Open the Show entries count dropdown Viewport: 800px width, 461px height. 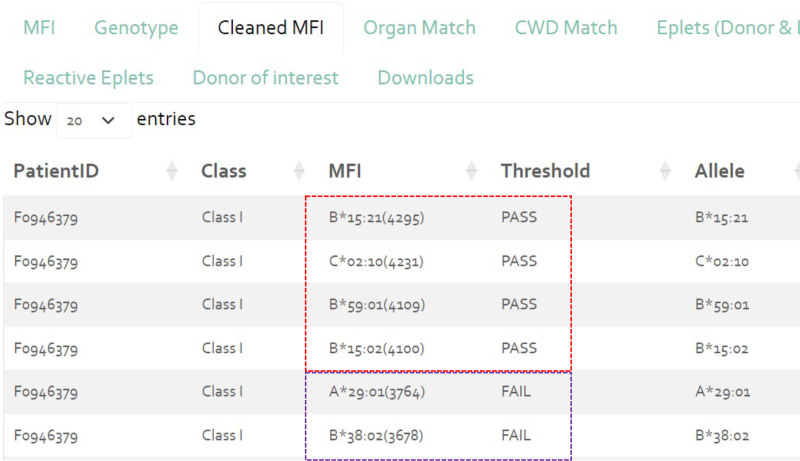[x=94, y=120]
